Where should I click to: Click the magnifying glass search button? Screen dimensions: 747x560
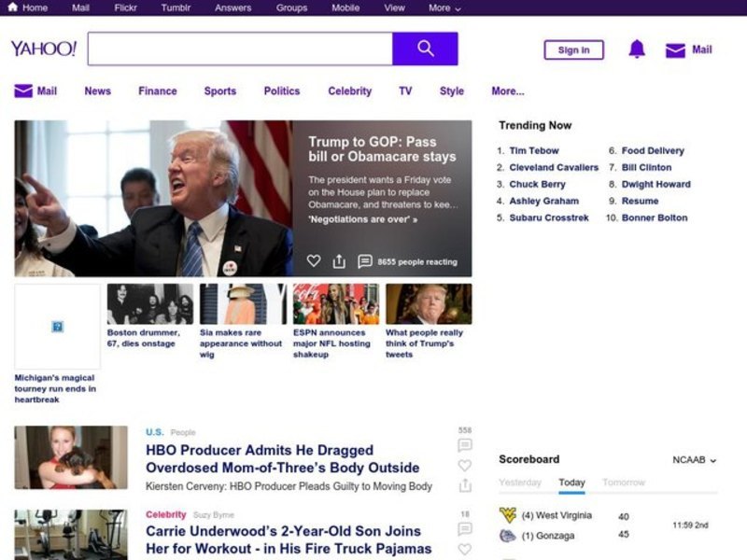425,49
